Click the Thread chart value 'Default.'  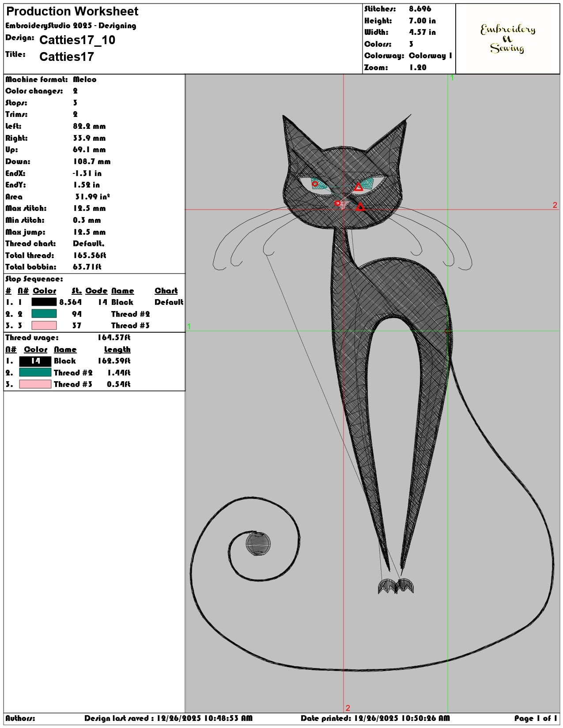(x=88, y=244)
